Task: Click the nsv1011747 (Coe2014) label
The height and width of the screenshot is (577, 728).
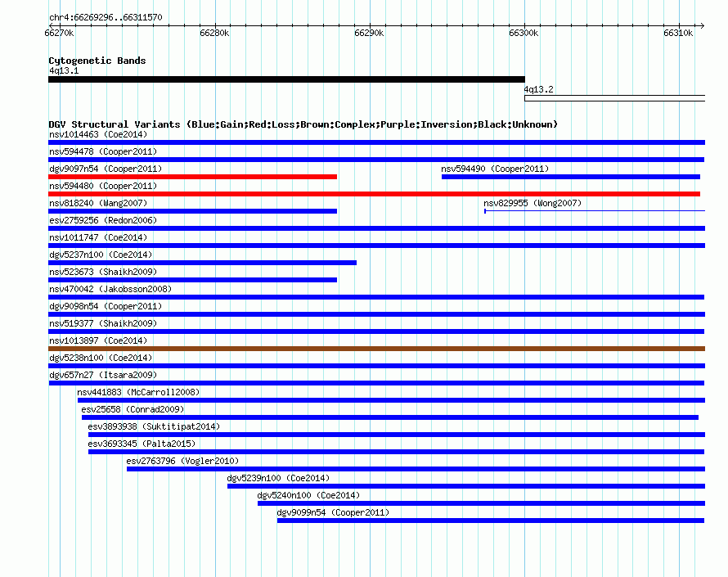Action: 98,237
